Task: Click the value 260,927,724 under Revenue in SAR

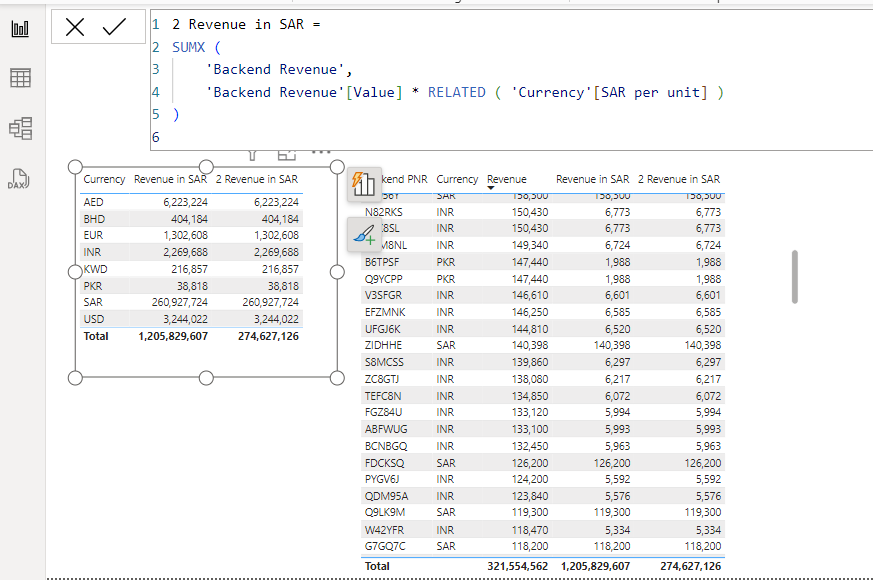Action: (x=180, y=302)
